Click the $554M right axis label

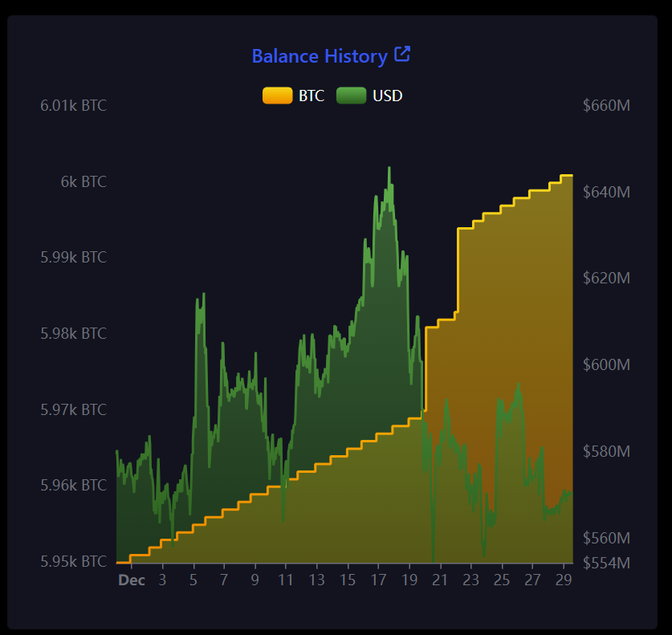coord(606,562)
